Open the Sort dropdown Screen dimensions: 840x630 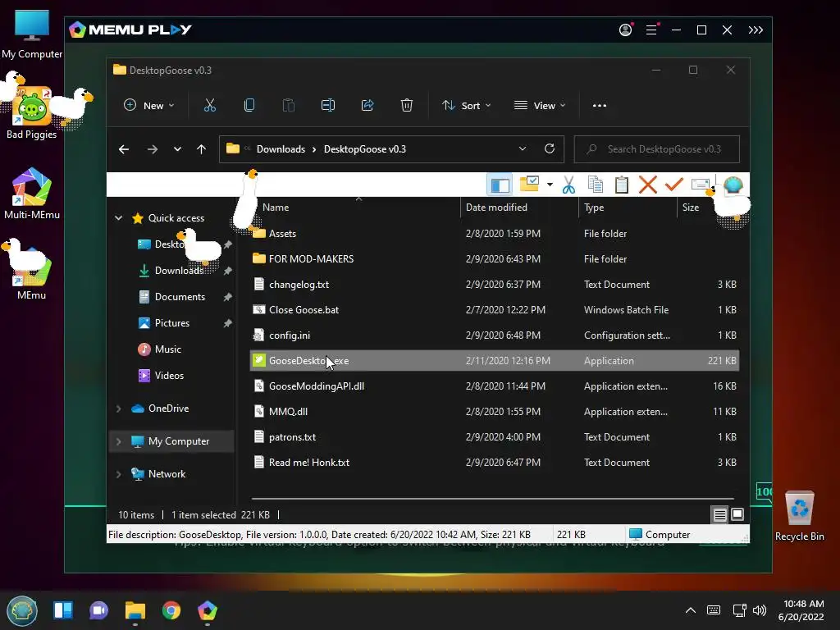point(466,106)
